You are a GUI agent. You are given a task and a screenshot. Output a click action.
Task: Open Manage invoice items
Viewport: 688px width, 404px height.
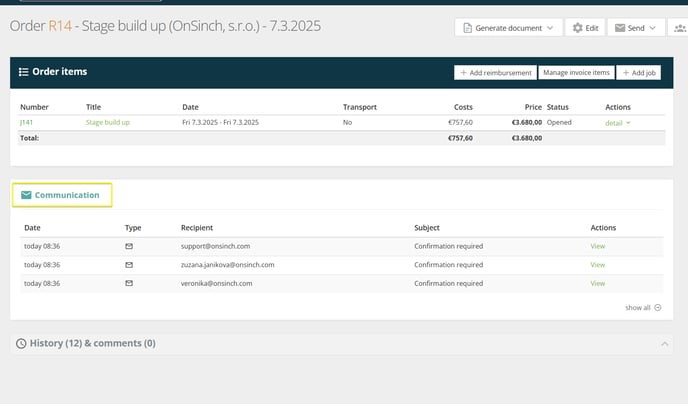tap(576, 72)
